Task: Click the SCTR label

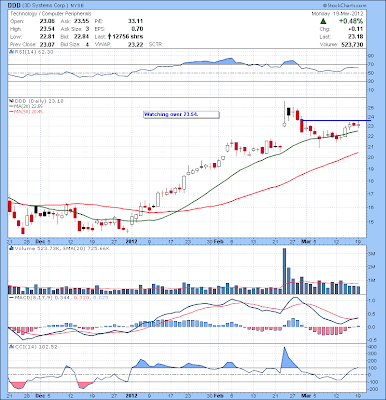Action: (156, 44)
